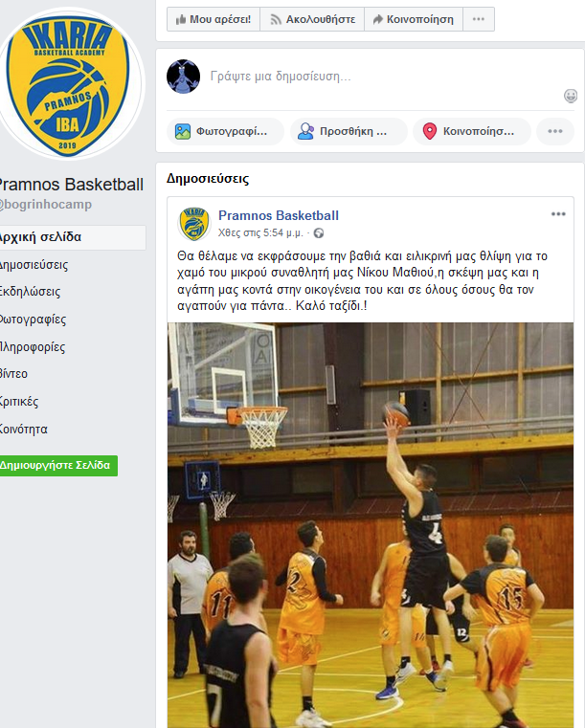
Task: Click the Κοινοποίησ... location pin button
Action: [x=472, y=131]
